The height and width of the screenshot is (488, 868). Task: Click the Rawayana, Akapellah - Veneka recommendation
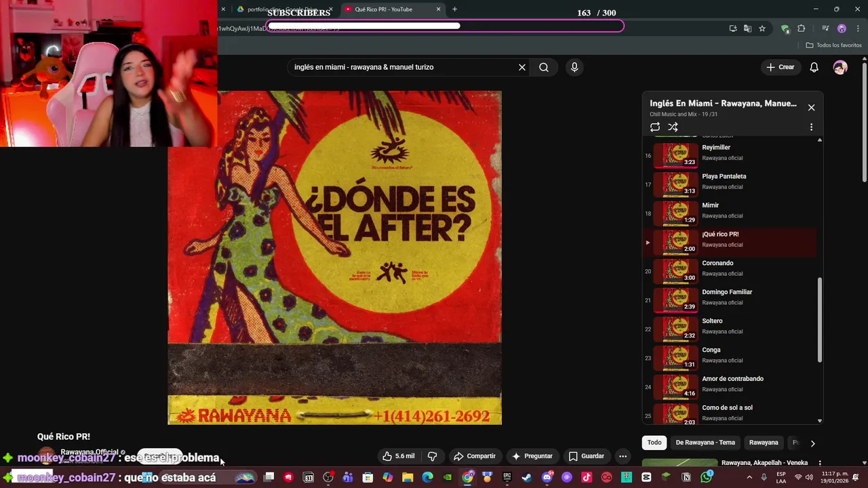764,463
